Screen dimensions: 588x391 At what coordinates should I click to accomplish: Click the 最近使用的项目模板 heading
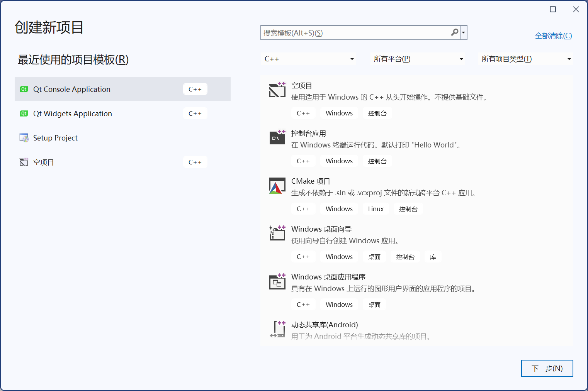(73, 59)
